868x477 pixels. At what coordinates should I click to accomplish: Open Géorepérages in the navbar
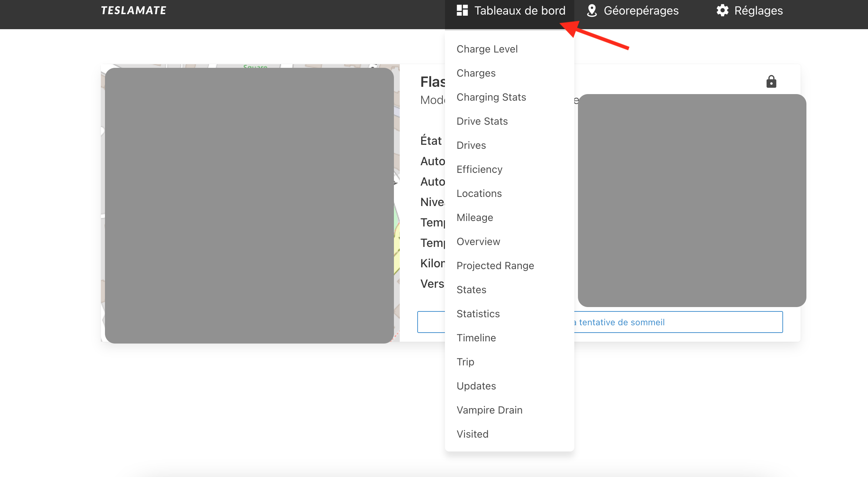[x=641, y=11]
